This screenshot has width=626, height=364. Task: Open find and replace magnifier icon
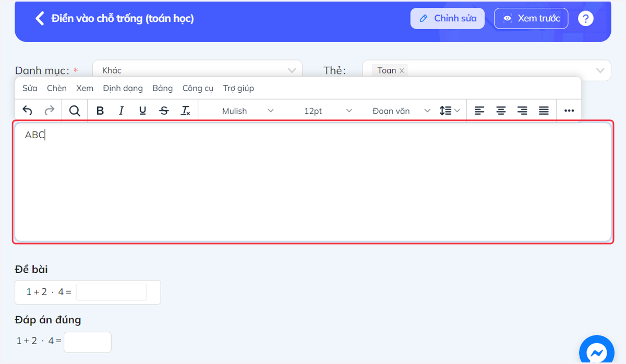pyautogui.click(x=75, y=111)
